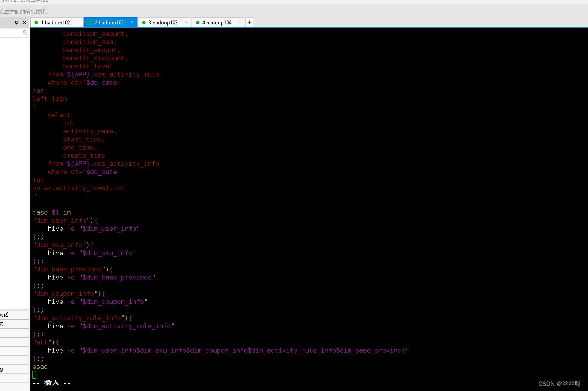Close the 3 hadoop103 tab

pos(186,22)
